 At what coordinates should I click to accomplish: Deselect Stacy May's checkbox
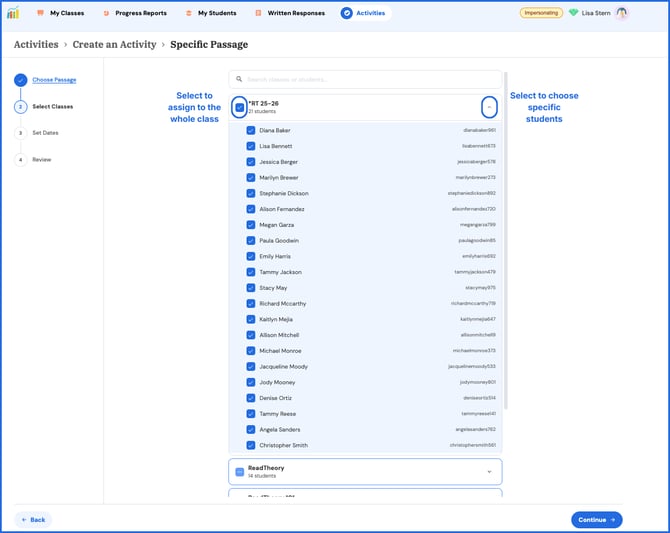[x=251, y=288]
